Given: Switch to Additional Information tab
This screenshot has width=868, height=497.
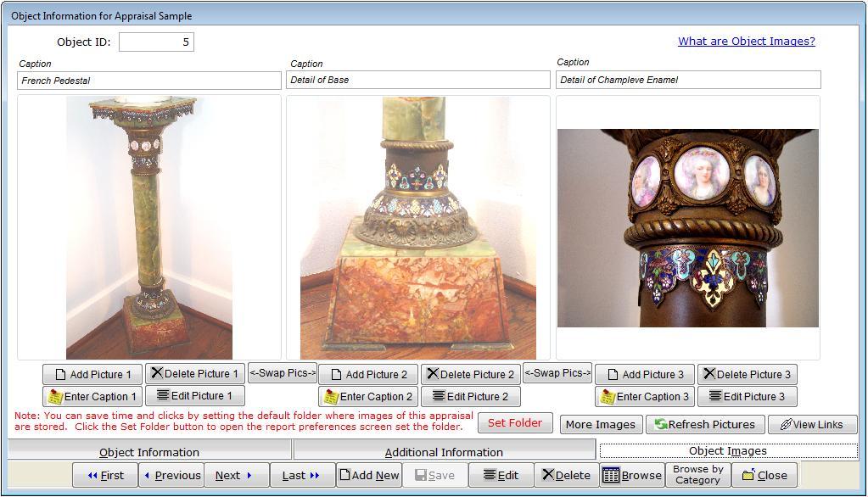Looking at the screenshot, I should point(445,451).
